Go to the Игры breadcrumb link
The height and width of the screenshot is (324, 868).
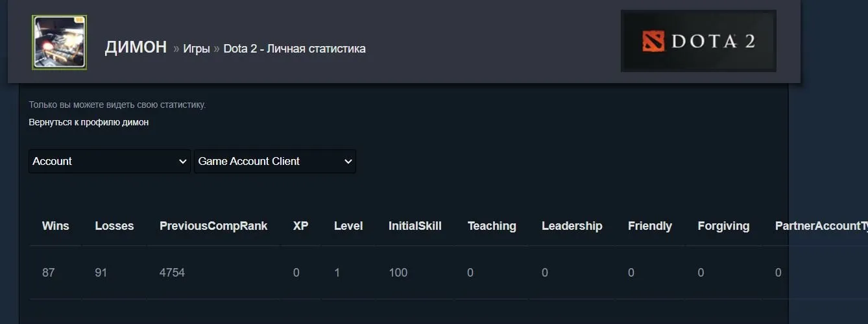197,49
